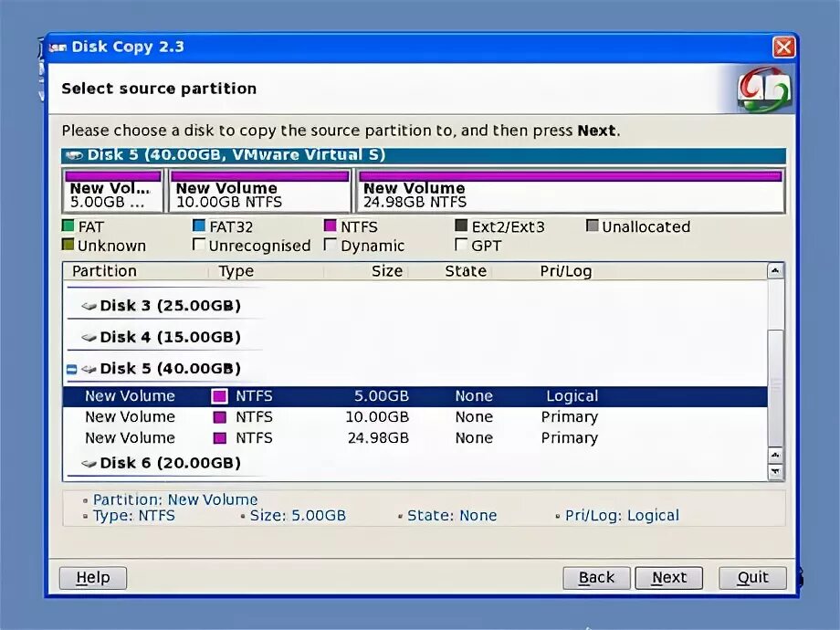Click the 24.98GB size value cell
840x630 pixels.
pyautogui.click(x=378, y=438)
